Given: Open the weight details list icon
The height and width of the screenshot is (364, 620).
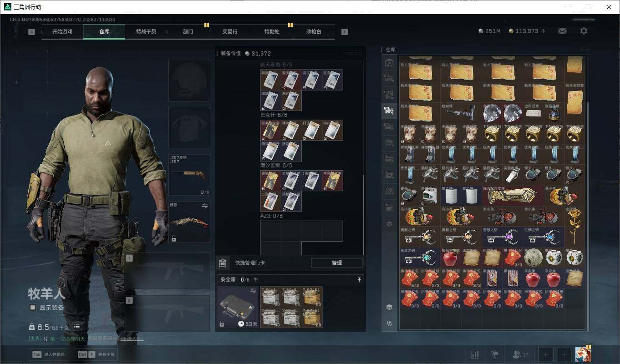Looking at the screenshot, I should tap(77, 326).
